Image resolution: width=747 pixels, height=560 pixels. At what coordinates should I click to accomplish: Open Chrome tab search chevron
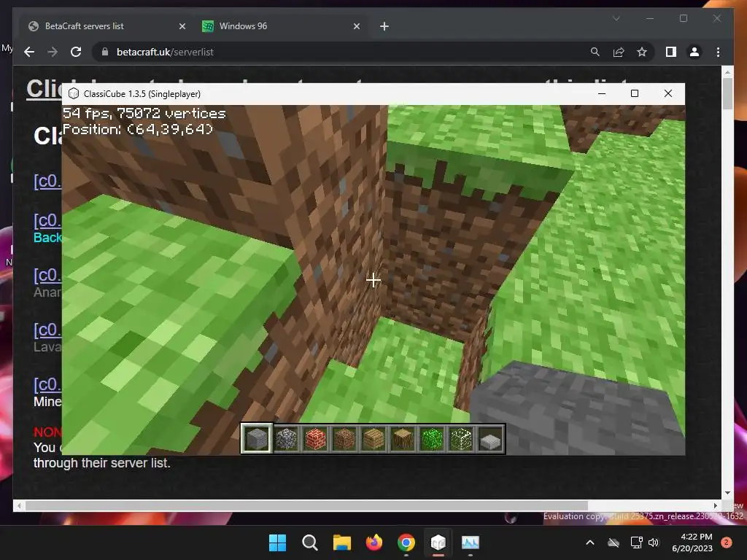tap(616, 18)
